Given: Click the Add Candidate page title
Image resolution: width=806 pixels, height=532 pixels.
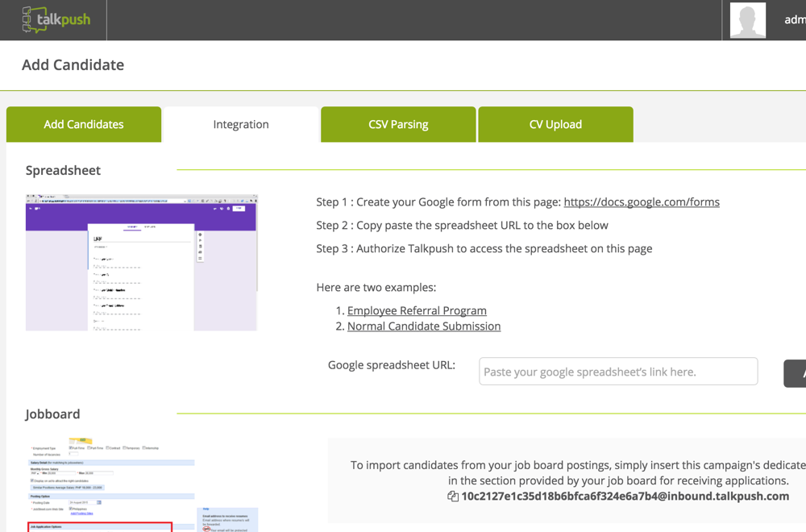Looking at the screenshot, I should pos(73,64).
